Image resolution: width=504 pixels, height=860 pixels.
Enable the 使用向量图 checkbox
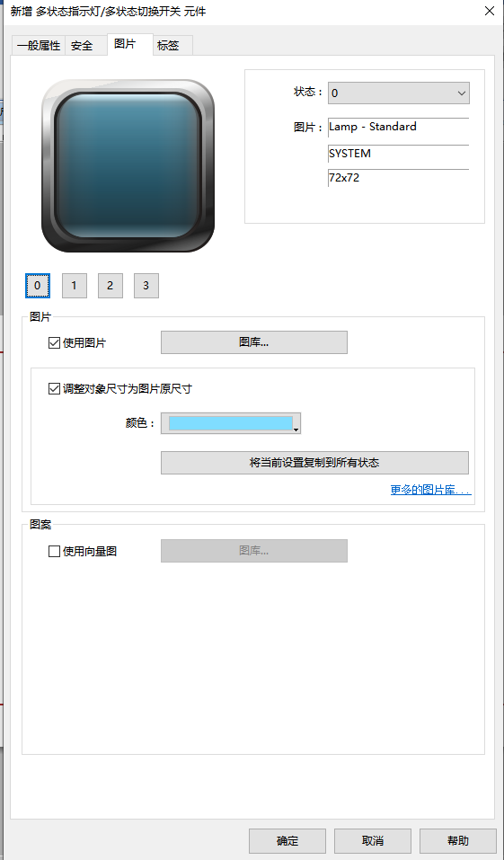54,551
